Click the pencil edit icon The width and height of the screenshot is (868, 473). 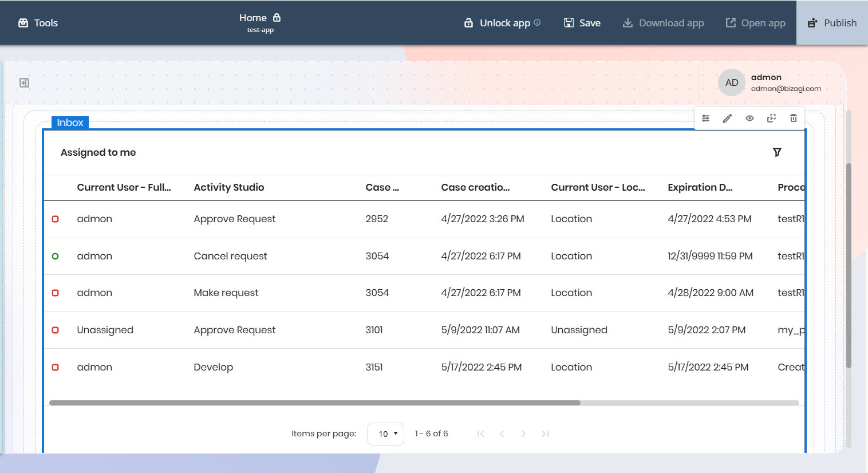coord(727,119)
